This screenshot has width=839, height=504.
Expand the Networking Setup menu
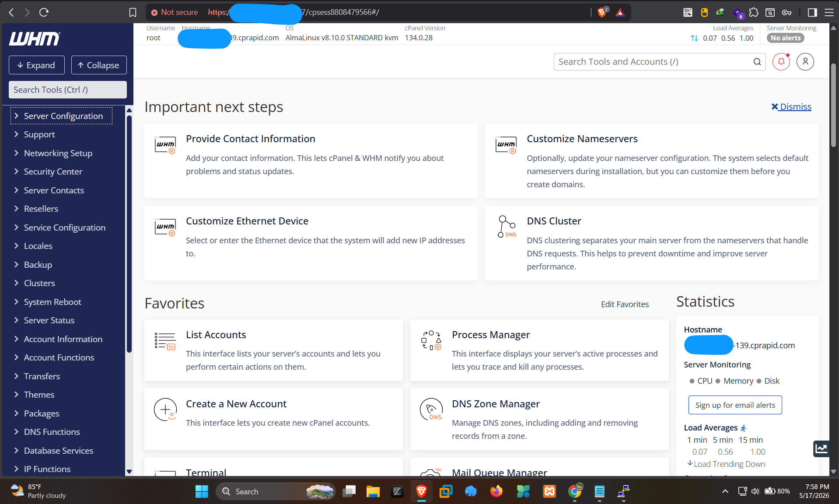(x=58, y=153)
